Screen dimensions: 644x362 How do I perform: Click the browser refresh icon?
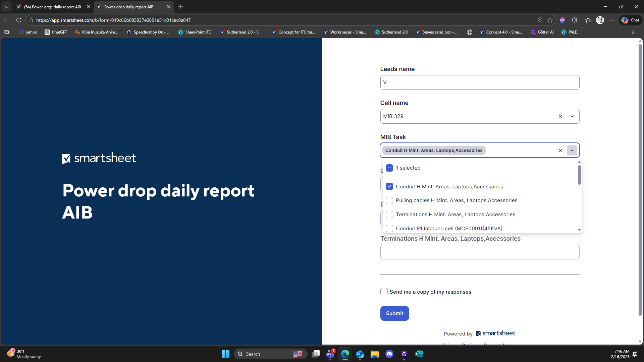(x=19, y=20)
